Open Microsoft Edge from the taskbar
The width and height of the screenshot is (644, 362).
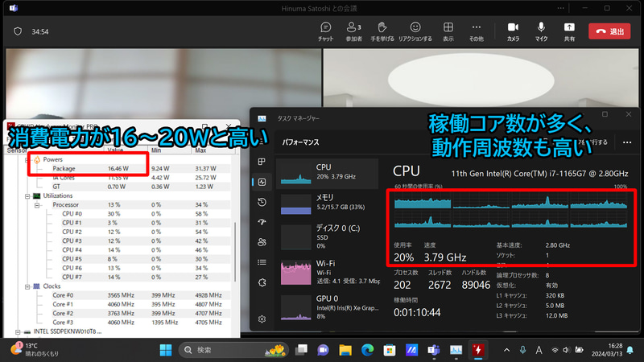(x=367, y=350)
